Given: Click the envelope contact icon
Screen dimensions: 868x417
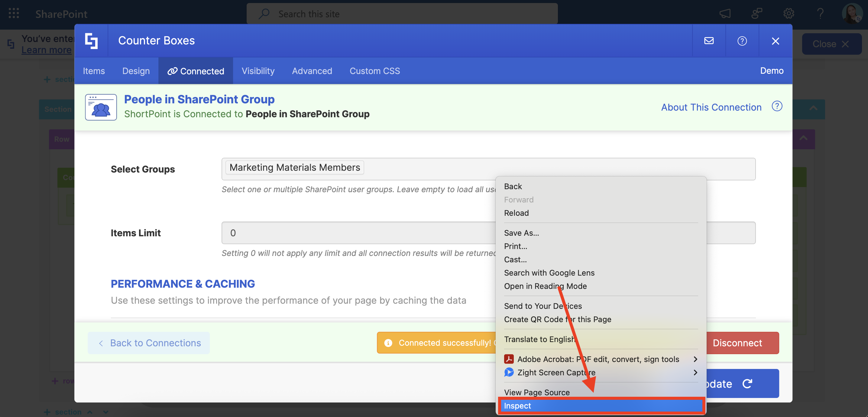Looking at the screenshot, I should pyautogui.click(x=709, y=41).
